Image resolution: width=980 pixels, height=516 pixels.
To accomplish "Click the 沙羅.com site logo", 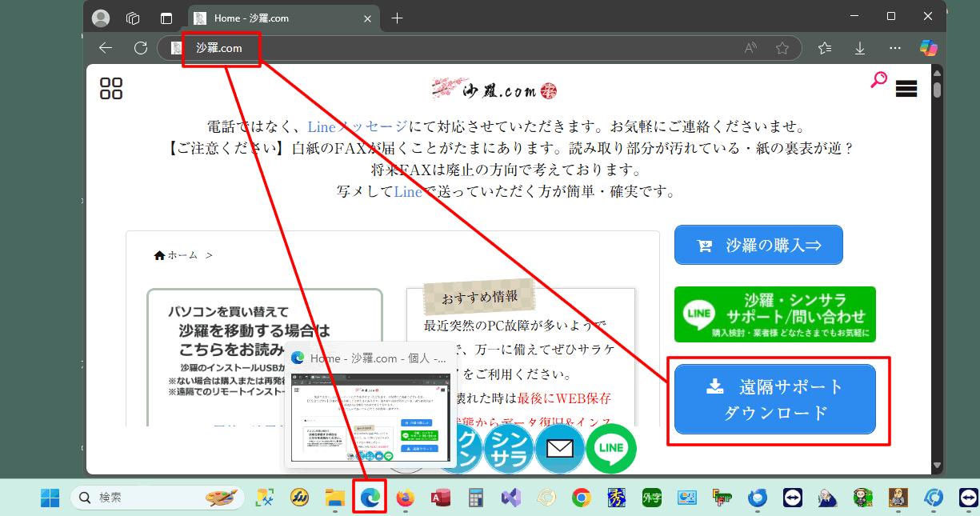I will pyautogui.click(x=494, y=90).
